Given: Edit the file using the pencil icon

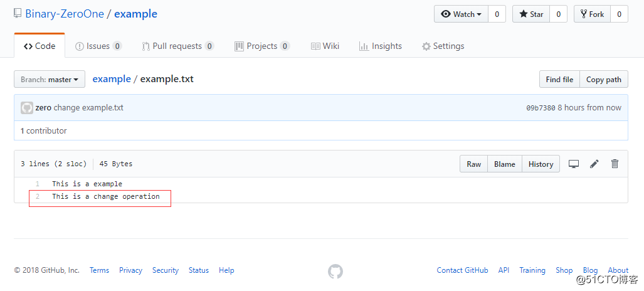Looking at the screenshot, I should [594, 164].
